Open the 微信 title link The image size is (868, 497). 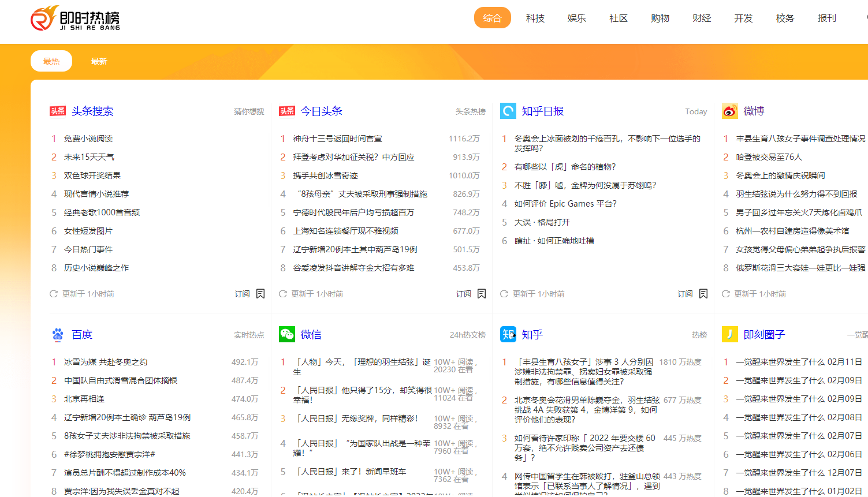(311, 334)
